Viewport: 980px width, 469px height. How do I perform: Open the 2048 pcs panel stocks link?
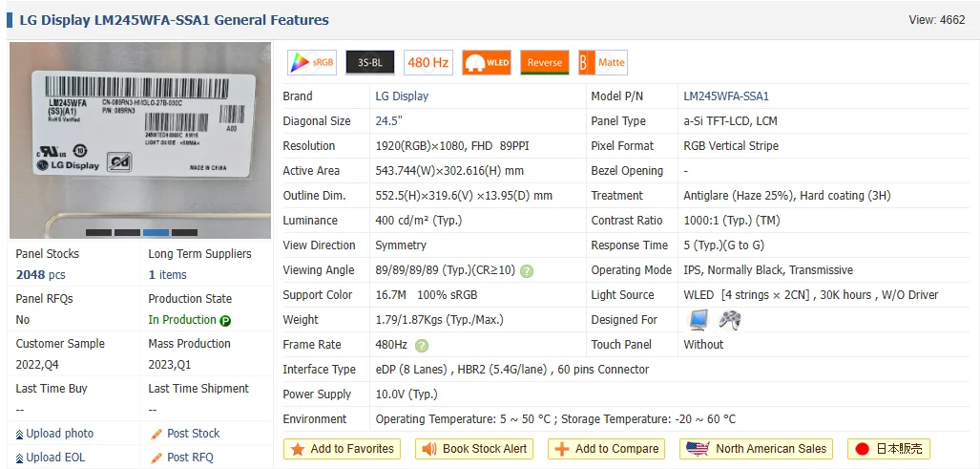[40, 275]
